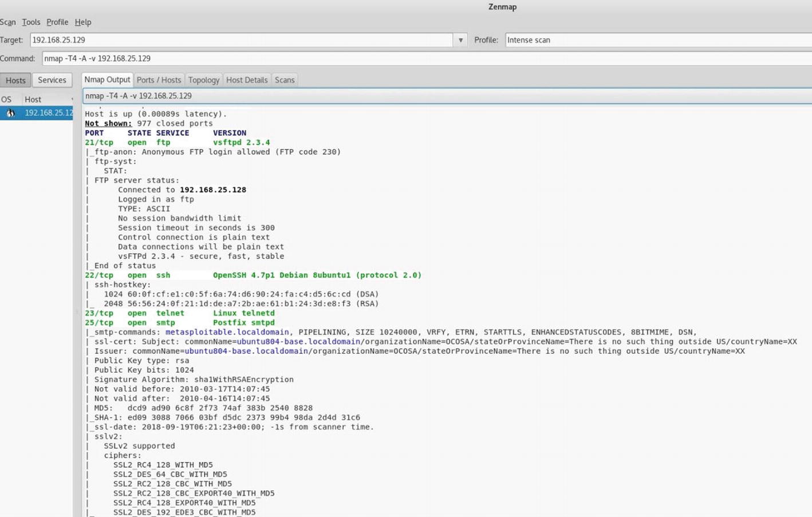Click the 23/tcp open telnet line

click(x=180, y=313)
